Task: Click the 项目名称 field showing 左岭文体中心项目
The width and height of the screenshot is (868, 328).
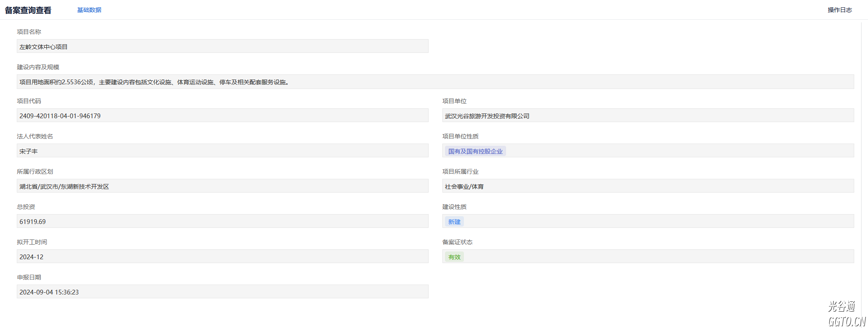Action: (x=222, y=46)
